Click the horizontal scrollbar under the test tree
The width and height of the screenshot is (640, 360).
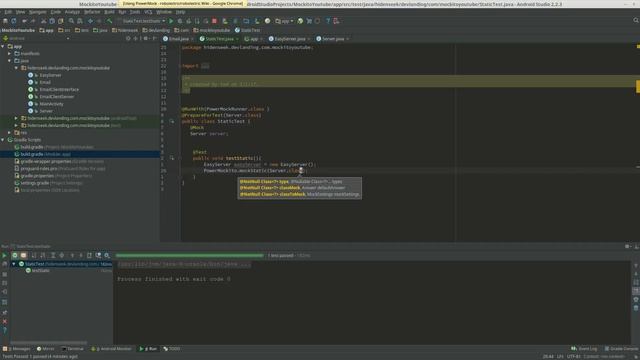(x=49, y=343)
